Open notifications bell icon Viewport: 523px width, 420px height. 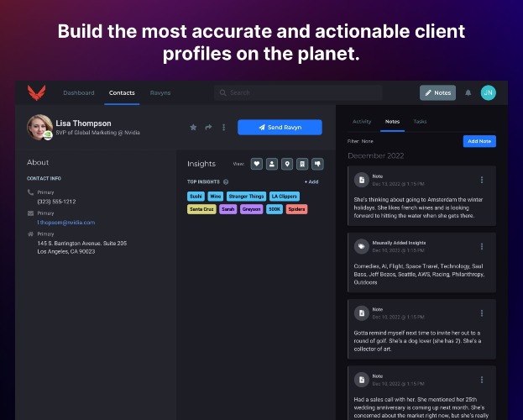[468, 92]
